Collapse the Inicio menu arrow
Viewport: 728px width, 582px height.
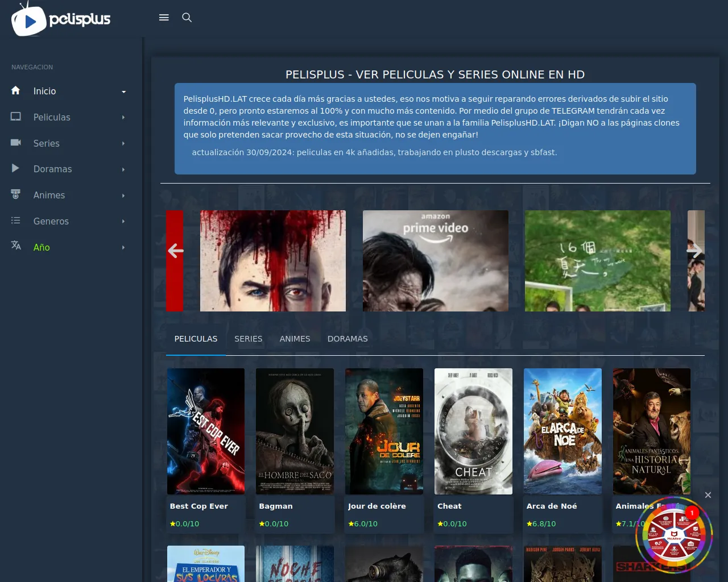tap(123, 92)
